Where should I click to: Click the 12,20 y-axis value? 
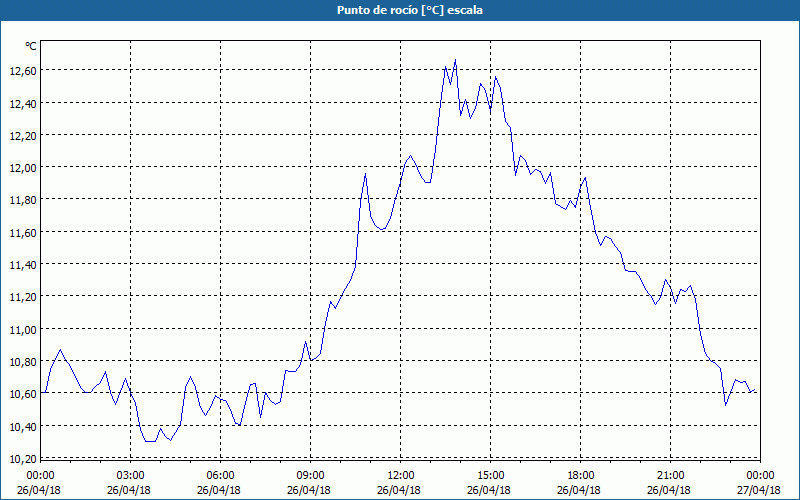[x=23, y=136]
